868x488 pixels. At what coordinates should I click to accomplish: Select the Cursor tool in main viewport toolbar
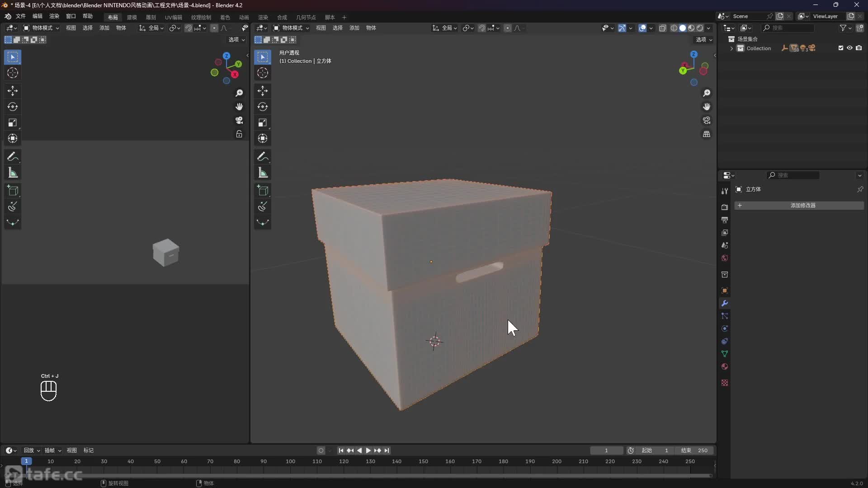tap(263, 73)
